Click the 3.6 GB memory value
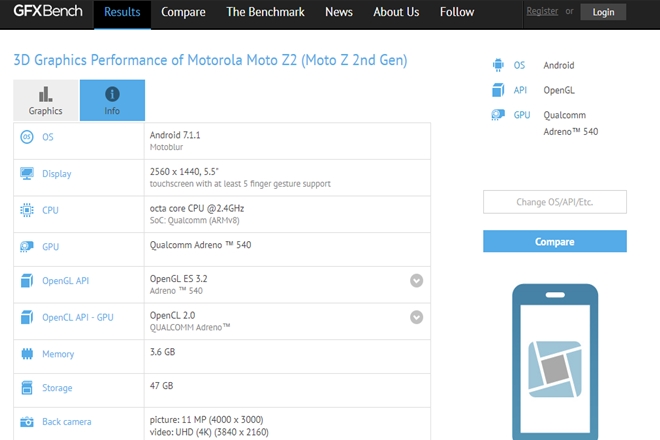The image size is (660, 440). tap(162, 352)
